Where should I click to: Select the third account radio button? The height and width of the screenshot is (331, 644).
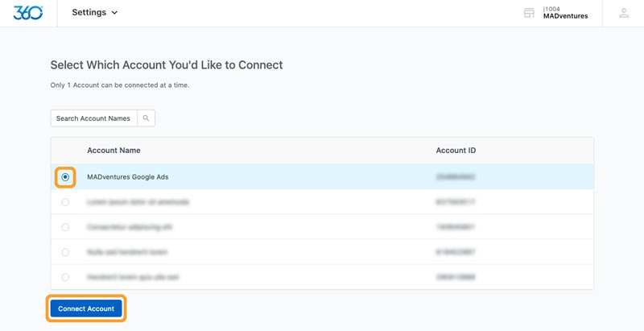click(65, 227)
